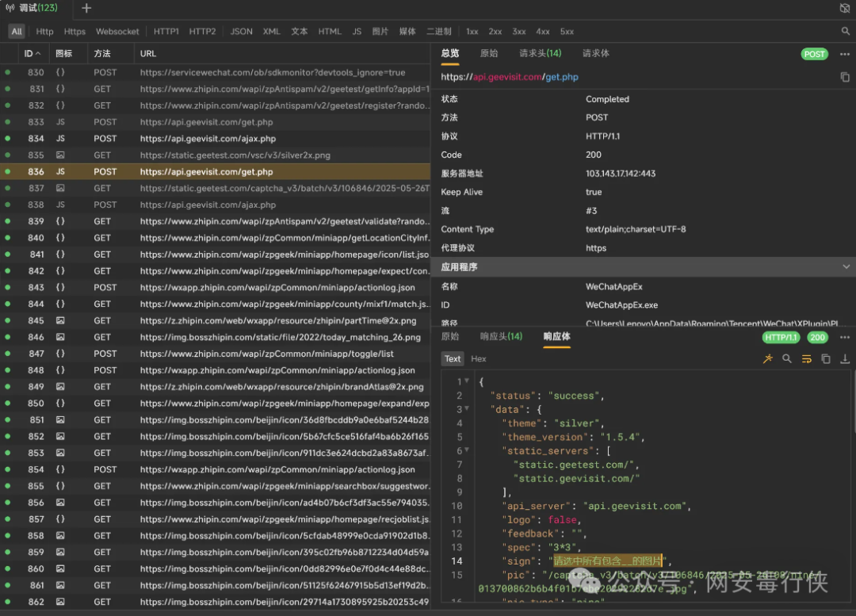856x616 pixels.
Task: Click the highlighted sign value on line 14
Action: coord(607,561)
